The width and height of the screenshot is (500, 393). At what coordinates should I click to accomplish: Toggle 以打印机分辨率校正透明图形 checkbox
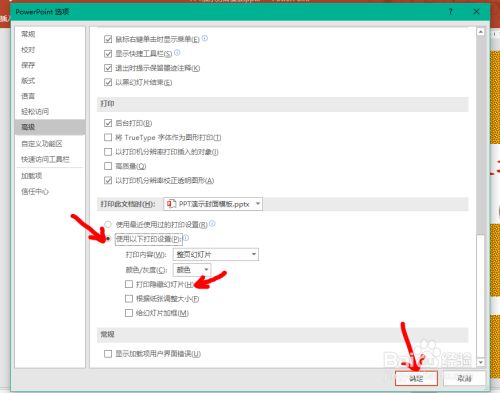point(108,180)
